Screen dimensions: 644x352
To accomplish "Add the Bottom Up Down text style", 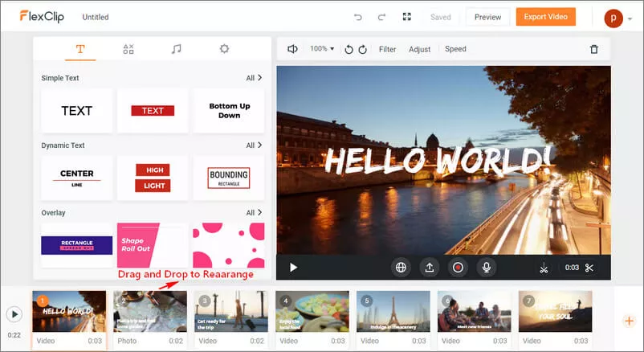I will (x=229, y=111).
